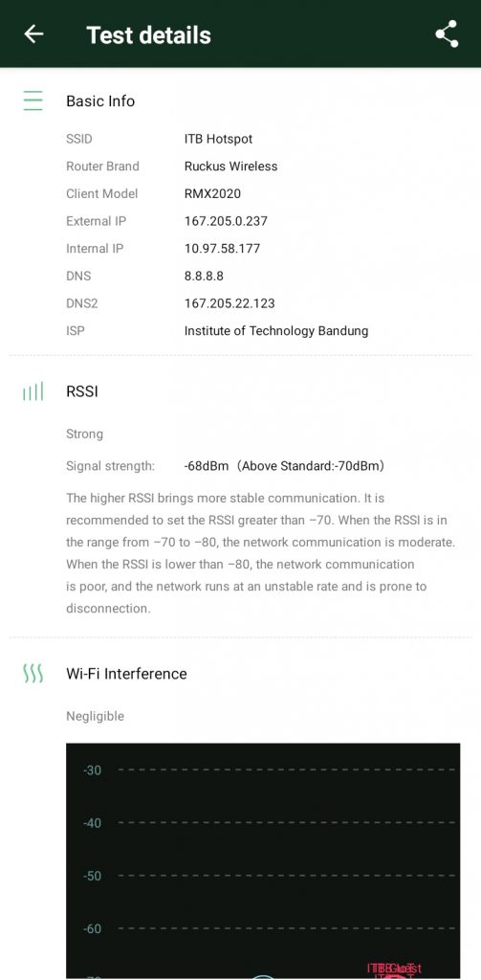The image size is (481, 980).
Task: Select the RSSI section heading
Action: click(82, 391)
